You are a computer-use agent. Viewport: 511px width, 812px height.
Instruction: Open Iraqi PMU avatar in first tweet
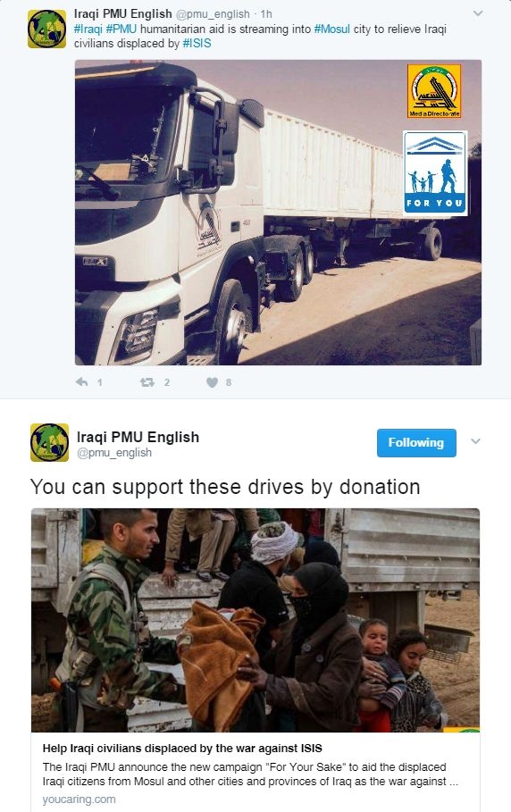(46, 29)
